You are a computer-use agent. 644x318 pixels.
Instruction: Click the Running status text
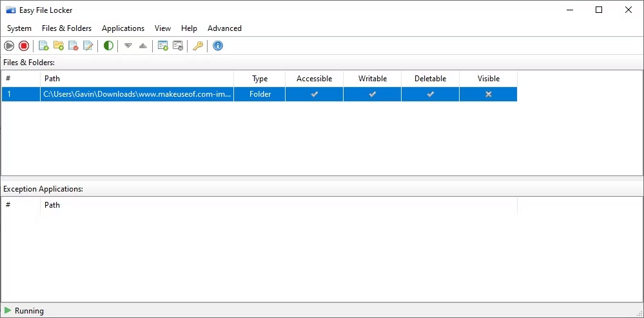[29, 311]
